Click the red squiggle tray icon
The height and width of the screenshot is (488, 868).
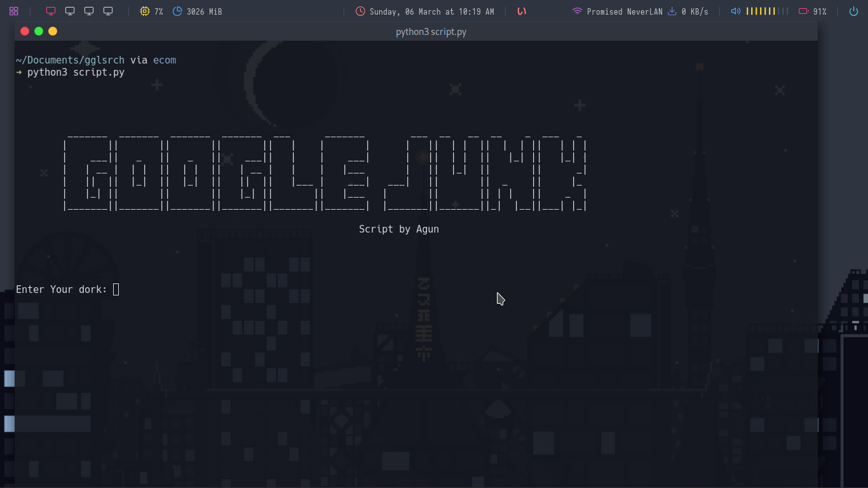tap(522, 11)
